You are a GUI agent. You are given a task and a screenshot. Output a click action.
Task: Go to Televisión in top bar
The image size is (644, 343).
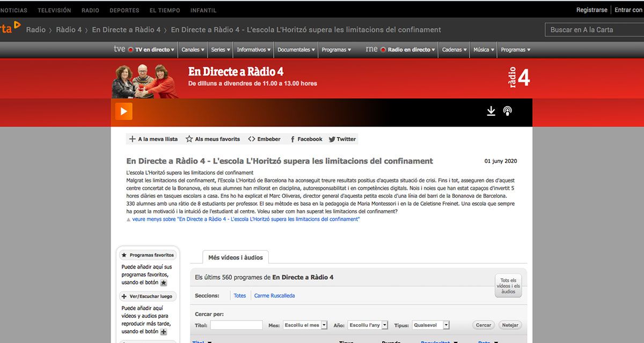coord(54,10)
